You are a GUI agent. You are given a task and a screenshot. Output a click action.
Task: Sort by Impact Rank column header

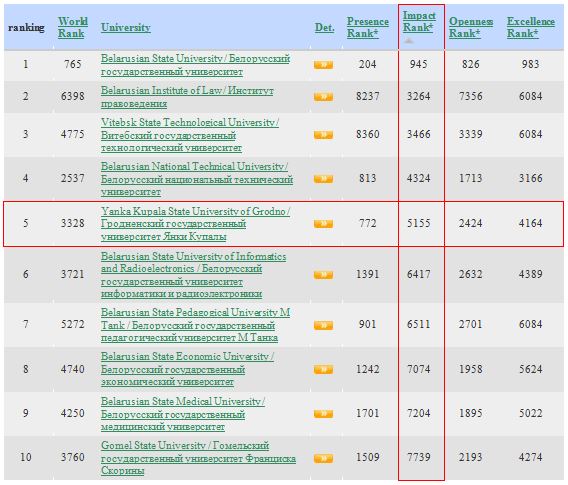(419, 21)
